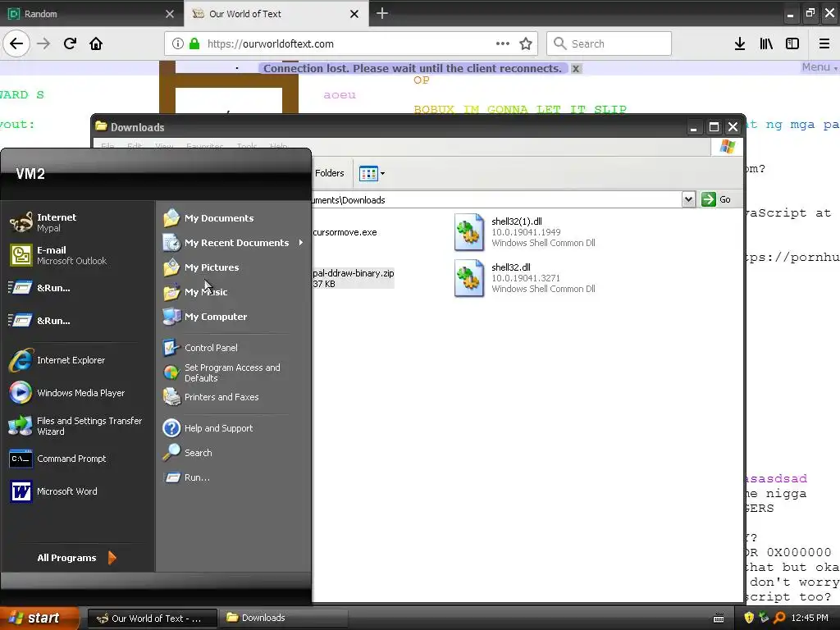Open a new browser tab
This screenshot has height=630, width=840.
(x=382, y=13)
